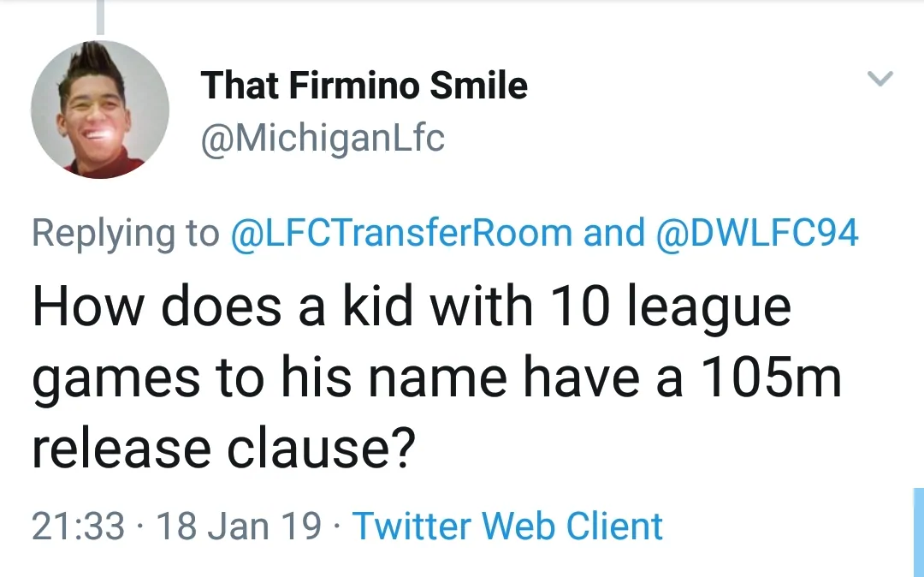Click the "Replying to" label
The width and height of the screenshot is (924, 577).
click(126, 233)
